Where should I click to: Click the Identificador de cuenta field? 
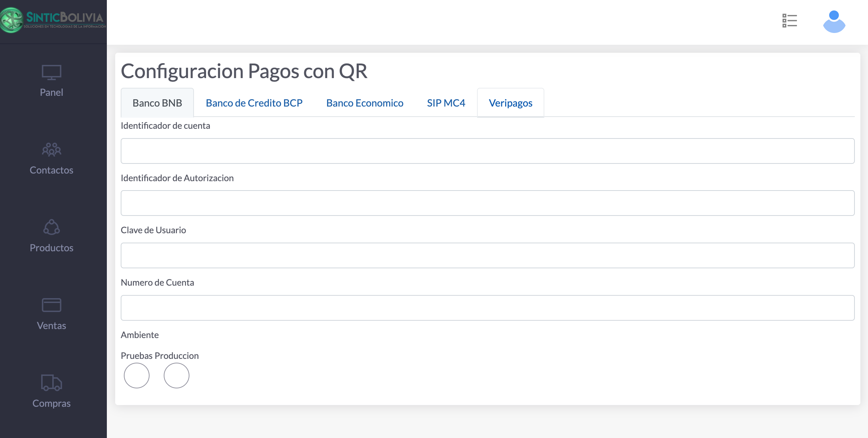tap(487, 151)
